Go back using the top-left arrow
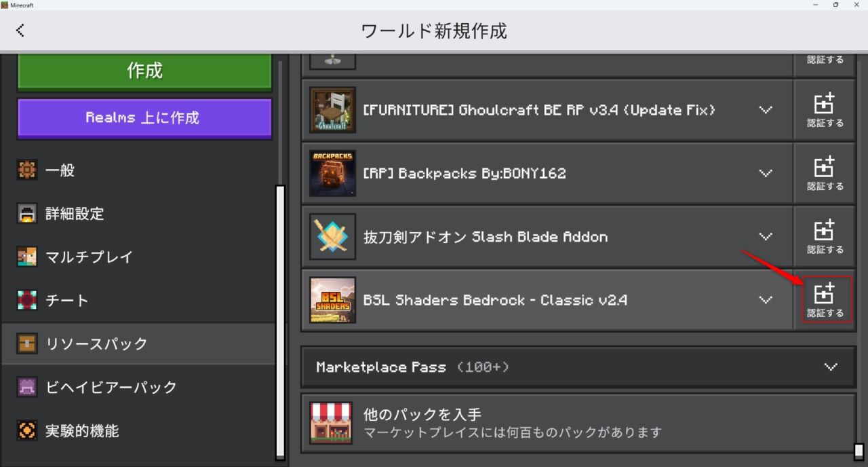This screenshot has width=868, height=467. [x=20, y=30]
